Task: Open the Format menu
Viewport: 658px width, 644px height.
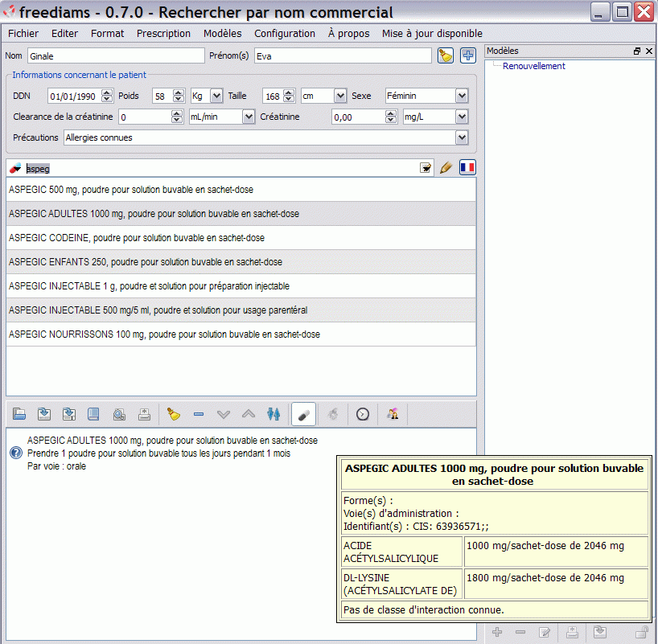Action: coord(108,34)
